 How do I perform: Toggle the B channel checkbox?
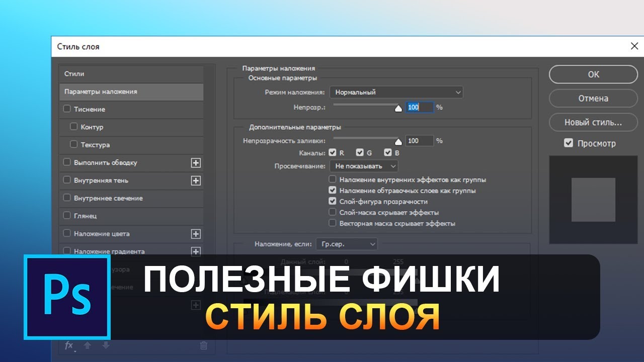tap(388, 153)
